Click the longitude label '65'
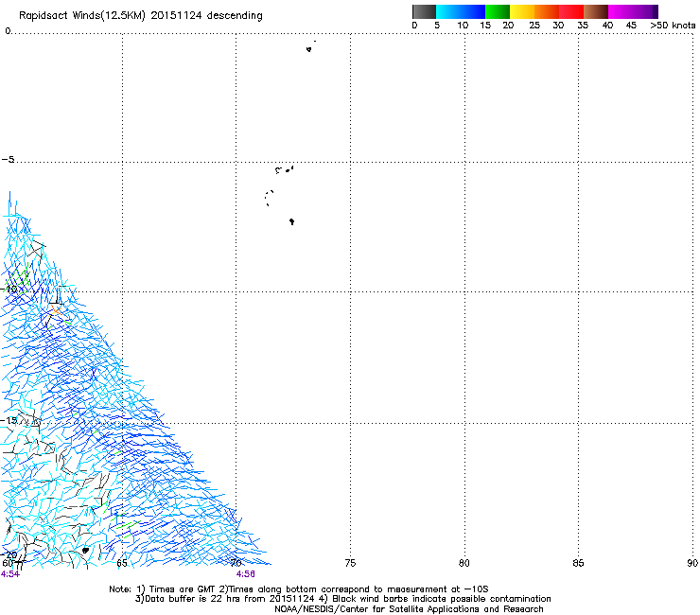Image resolution: width=700 pixels, height=615 pixels. [122, 563]
